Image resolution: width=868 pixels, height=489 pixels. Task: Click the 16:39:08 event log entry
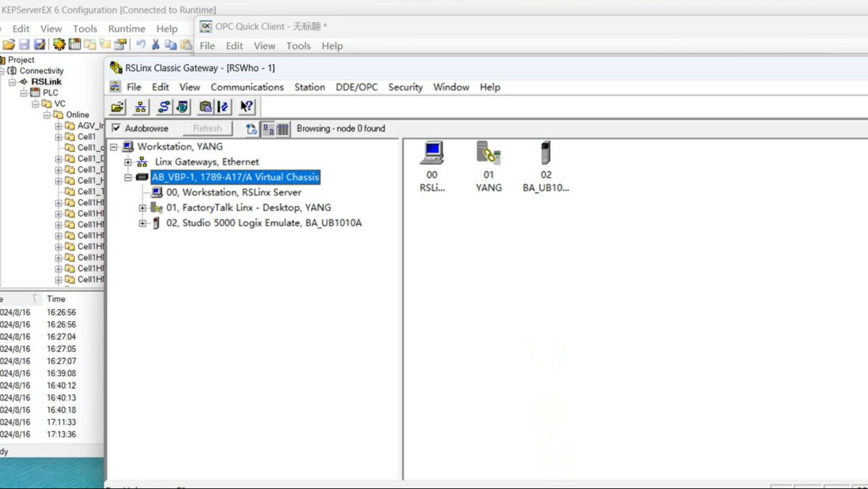click(61, 373)
